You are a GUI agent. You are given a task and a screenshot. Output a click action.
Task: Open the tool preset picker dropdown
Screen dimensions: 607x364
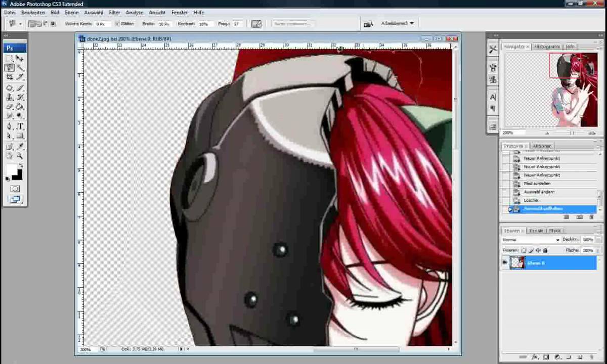21,24
